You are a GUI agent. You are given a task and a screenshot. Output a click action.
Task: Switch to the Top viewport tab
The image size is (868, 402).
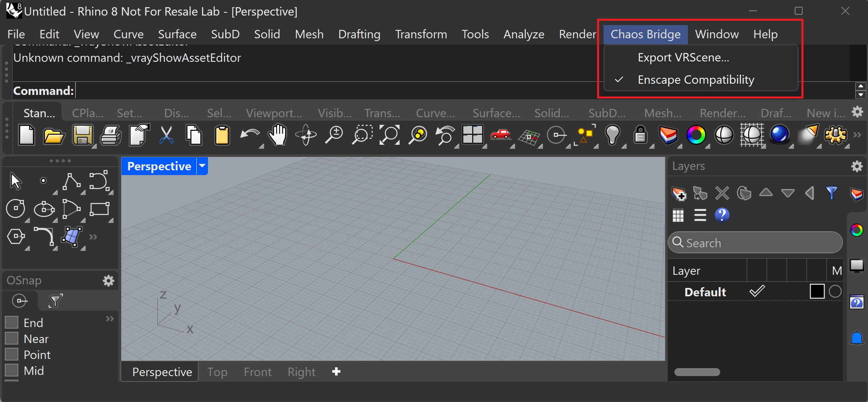[217, 372]
